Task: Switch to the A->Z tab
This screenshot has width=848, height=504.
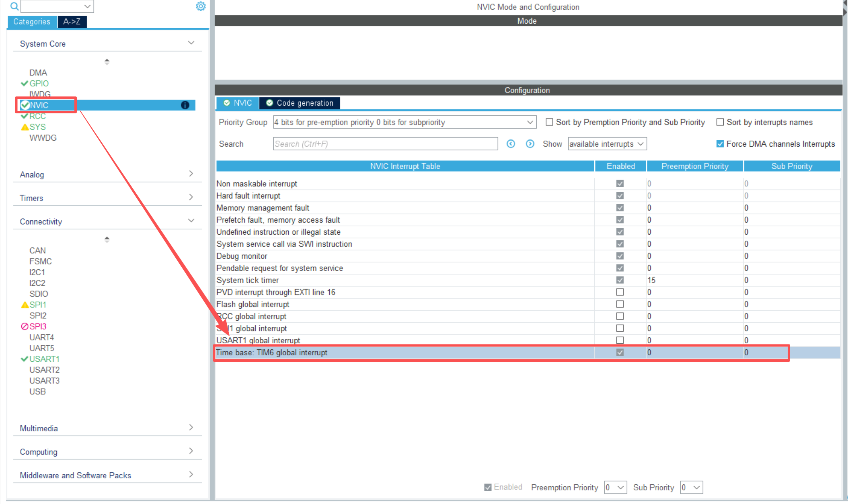Action: (72, 22)
